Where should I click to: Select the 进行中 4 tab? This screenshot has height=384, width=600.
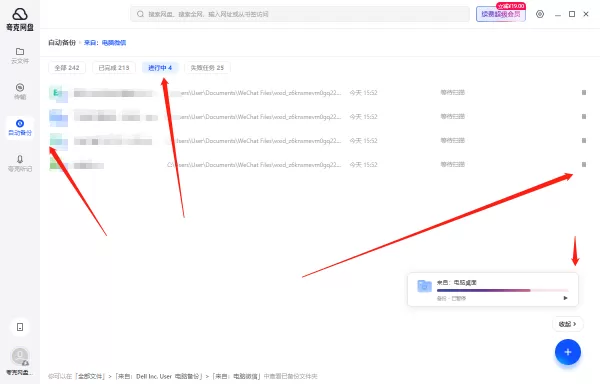[160, 68]
